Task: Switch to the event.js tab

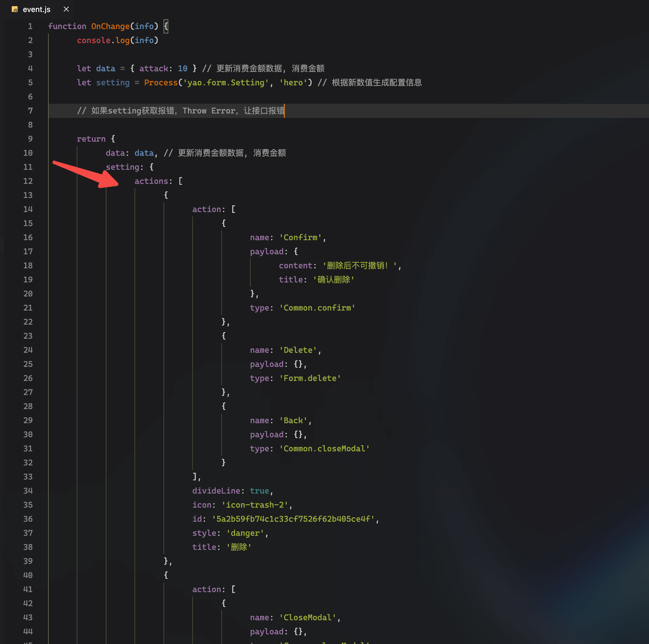Action: coord(37,9)
